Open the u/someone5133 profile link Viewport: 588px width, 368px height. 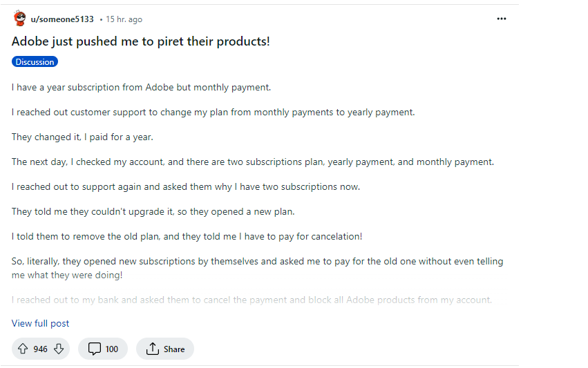coord(62,19)
